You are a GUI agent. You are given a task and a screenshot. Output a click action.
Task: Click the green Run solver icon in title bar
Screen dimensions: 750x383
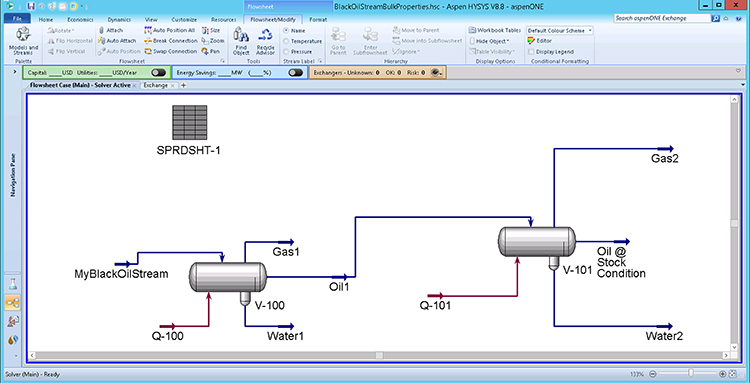point(11,6)
